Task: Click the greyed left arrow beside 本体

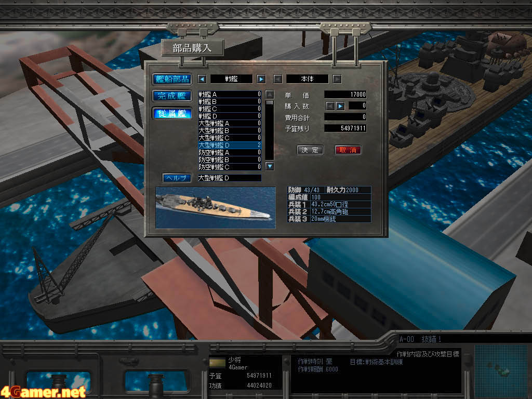Action: point(277,79)
